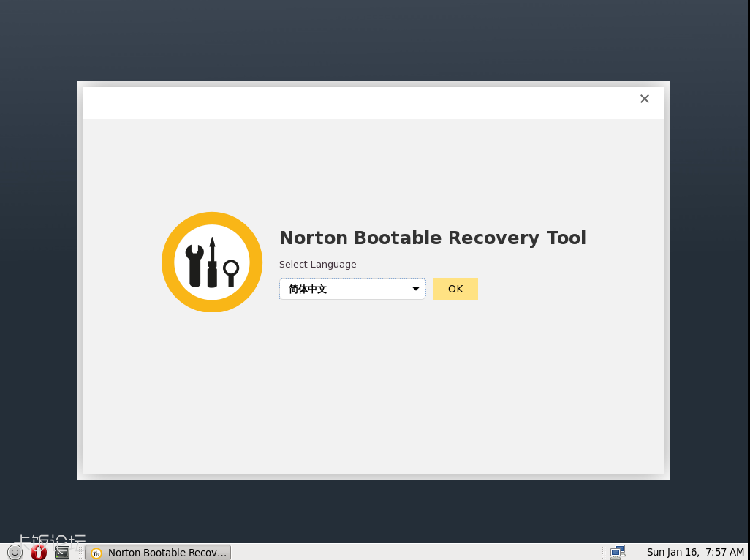The width and height of the screenshot is (750, 560).
Task: Close the Norton recovery dialog
Action: 644,99
